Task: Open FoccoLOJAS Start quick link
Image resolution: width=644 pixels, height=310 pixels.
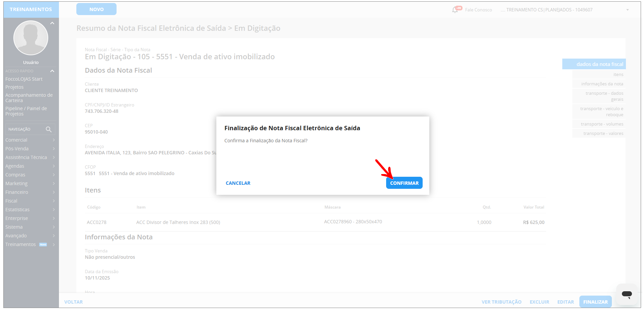Action: pos(24,79)
